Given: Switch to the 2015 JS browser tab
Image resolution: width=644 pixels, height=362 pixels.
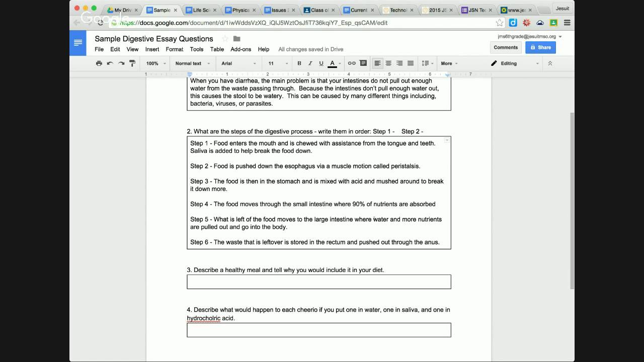Looking at the screenshot, I should 438,10.
